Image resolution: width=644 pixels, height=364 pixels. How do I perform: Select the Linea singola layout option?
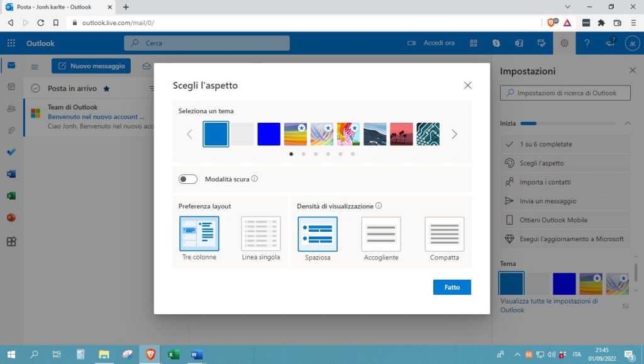tap(260, 234)
